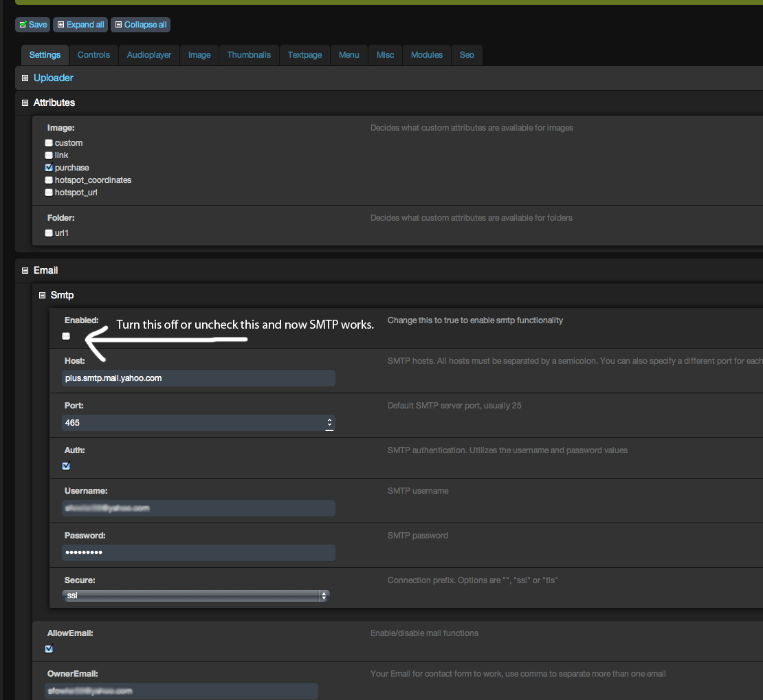Open the Audioplayer tab

(149, 55)
